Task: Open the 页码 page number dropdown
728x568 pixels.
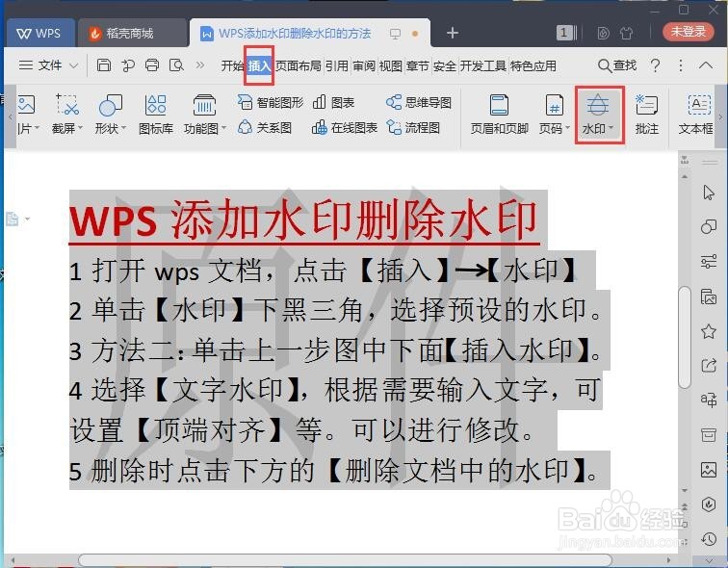Action: pos(555,115)
